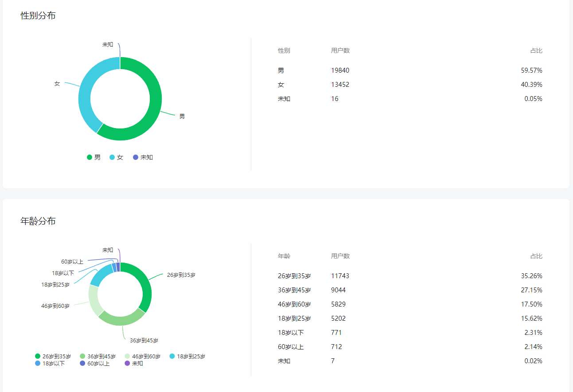Select the percentage 40.39%

pos(532,85)
